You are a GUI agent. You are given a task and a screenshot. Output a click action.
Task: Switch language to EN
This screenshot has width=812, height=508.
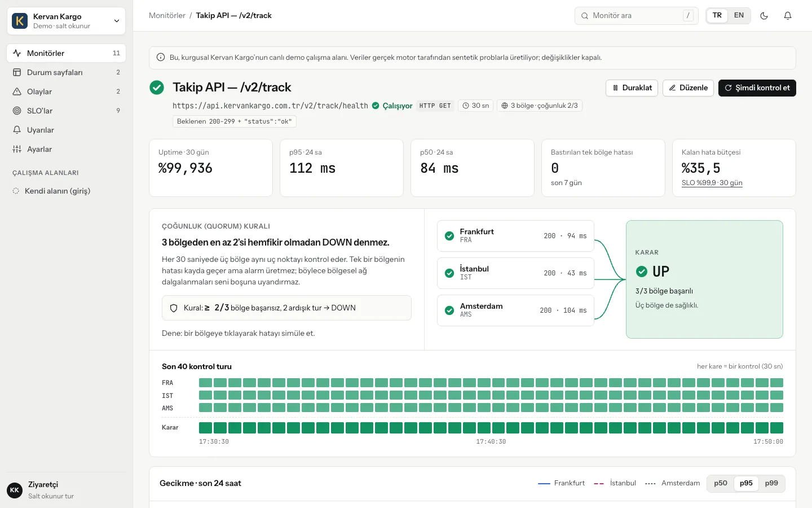point(739,15)
